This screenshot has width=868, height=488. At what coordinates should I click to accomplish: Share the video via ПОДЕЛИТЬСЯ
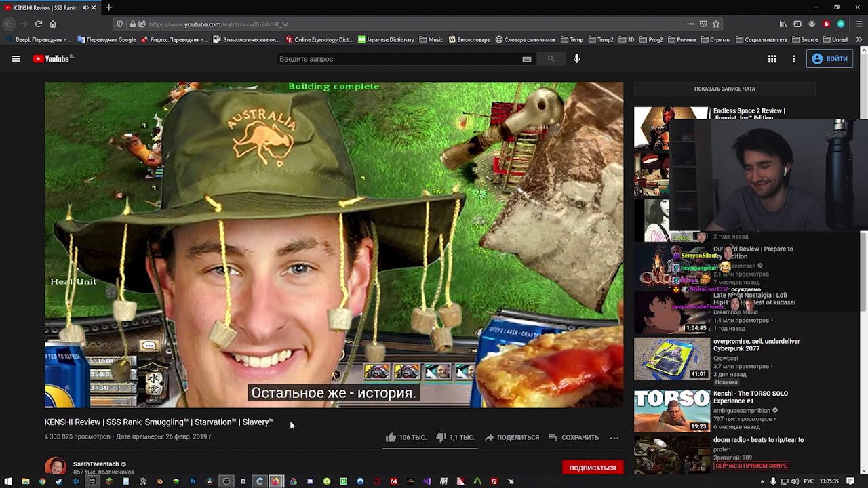click(512, 437)
